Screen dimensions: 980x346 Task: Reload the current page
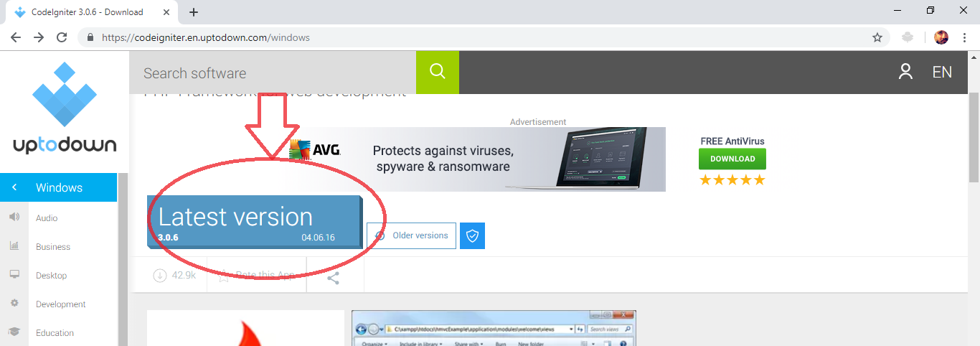(62, 37)
